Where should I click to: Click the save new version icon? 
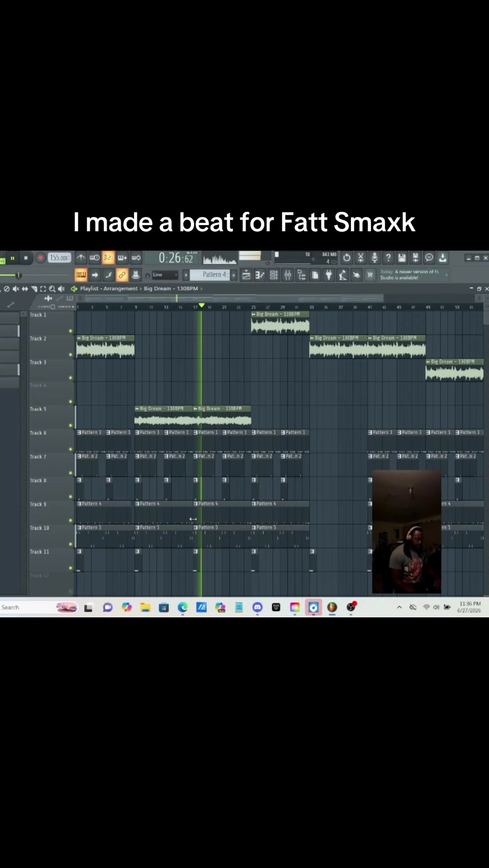[x=415, y=258]
